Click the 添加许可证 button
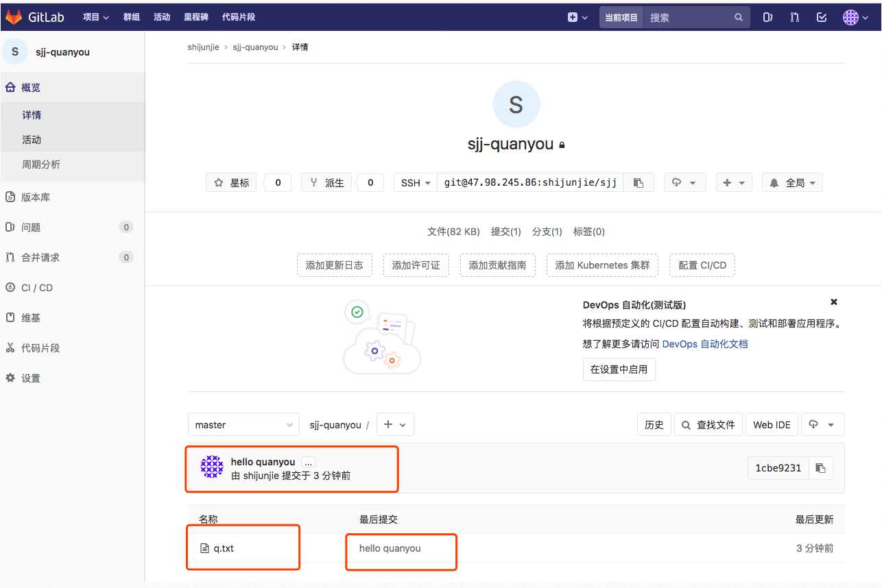Image resolution: width=882 pixels, height=588 pixels. 416,265
